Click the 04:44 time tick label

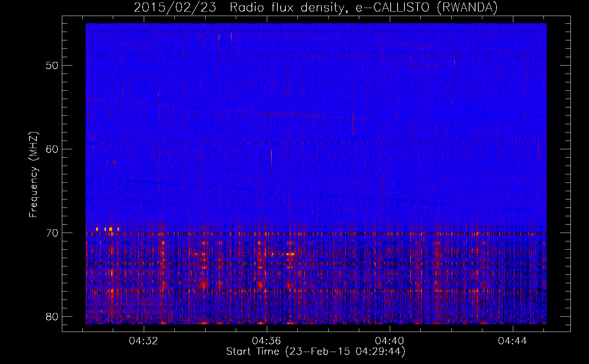coord(513,341)
